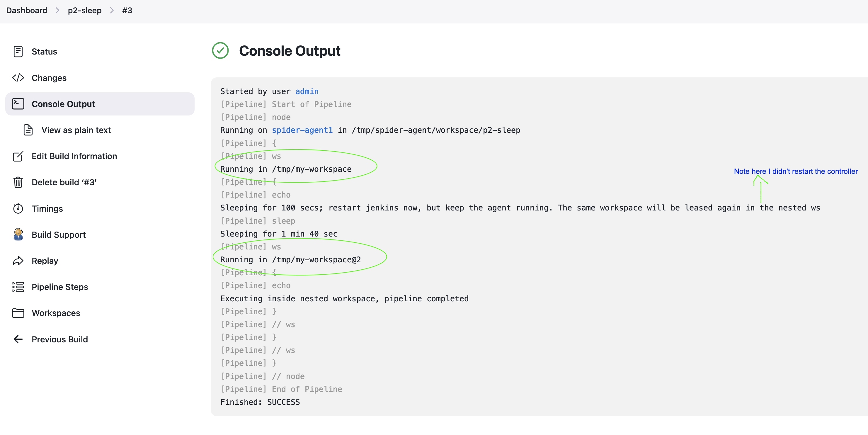This screenshot has height=435, width=868.
Task: Open Build Support
Action: click(59, 235)
